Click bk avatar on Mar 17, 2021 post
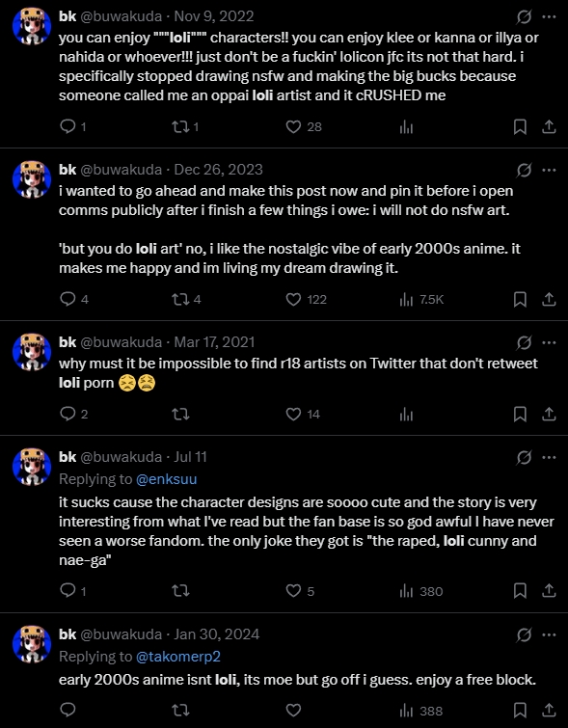 pyautogui.click(x=32, y=352)
